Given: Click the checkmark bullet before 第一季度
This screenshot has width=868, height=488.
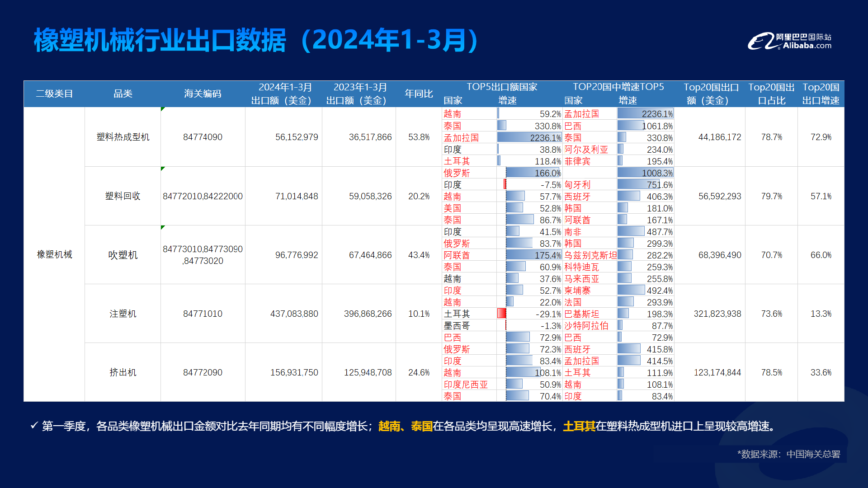Looking at the screenshot, I should 34,426.
